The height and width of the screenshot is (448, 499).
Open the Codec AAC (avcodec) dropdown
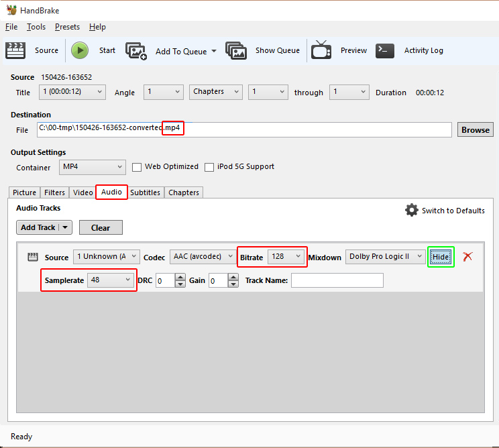(x=203, y=256)
